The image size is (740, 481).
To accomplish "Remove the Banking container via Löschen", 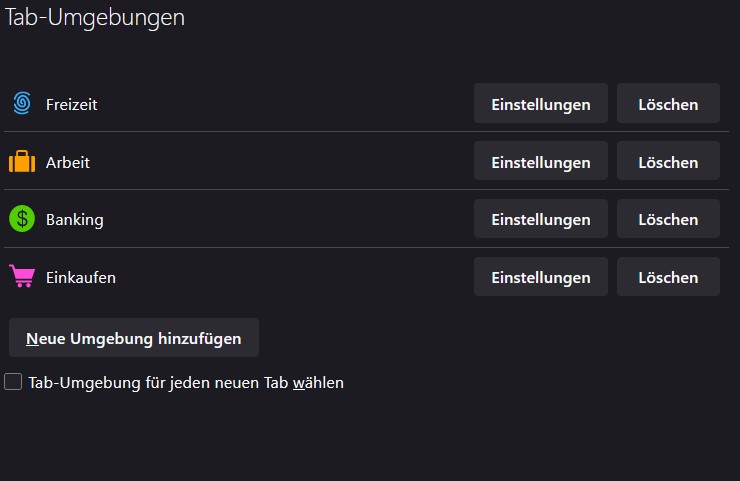I will (x=668, y=219).
